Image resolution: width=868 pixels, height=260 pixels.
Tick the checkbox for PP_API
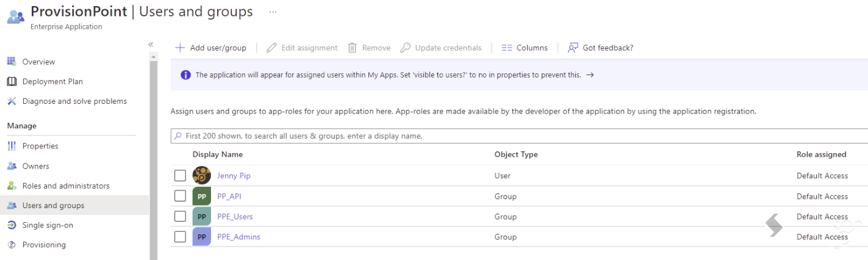pyautogui.click(x=180, y=196)
